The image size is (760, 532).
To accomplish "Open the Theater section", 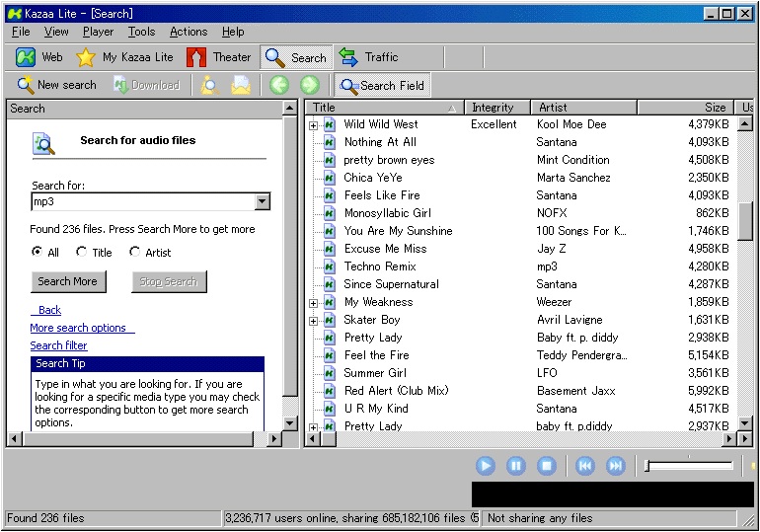I will tap(219, 57).
